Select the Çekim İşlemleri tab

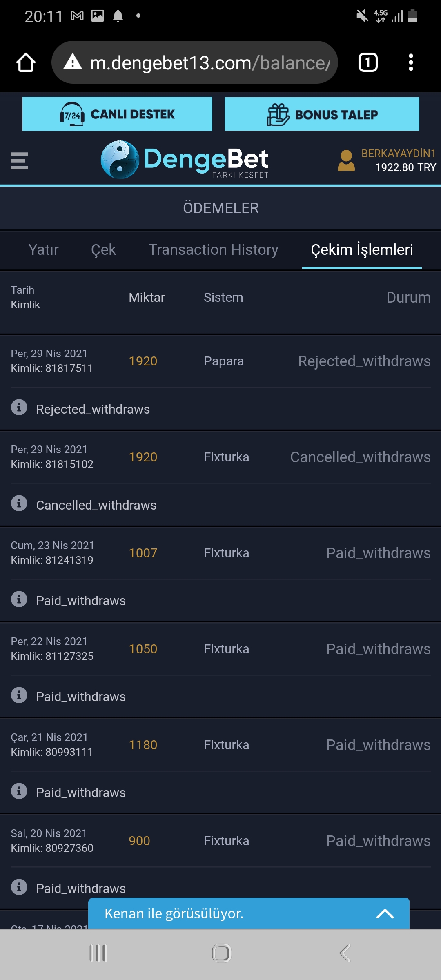click(362, 249)
